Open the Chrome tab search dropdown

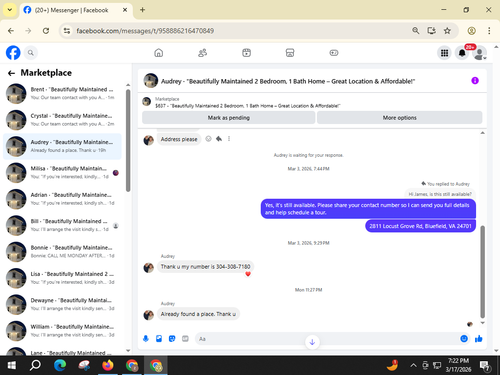10,10
